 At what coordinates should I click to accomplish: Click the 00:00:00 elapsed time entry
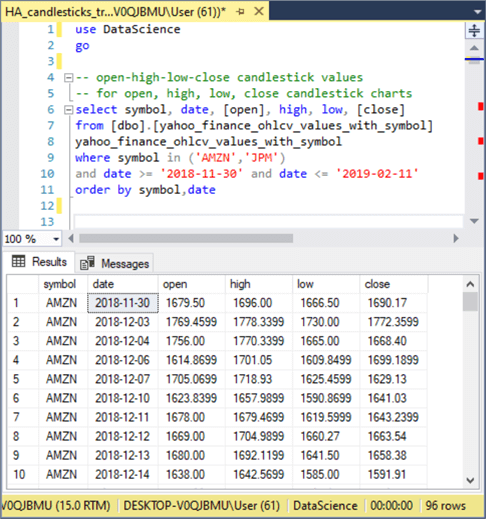coord(391,506)
